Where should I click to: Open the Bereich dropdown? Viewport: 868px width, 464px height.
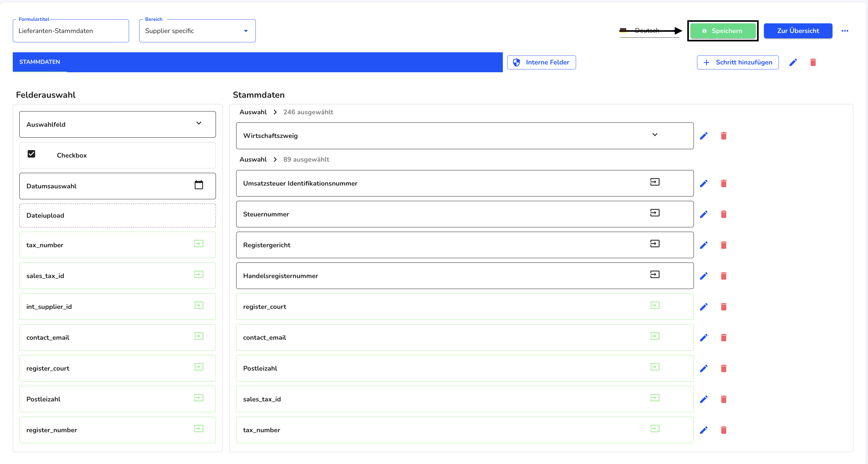197,31
